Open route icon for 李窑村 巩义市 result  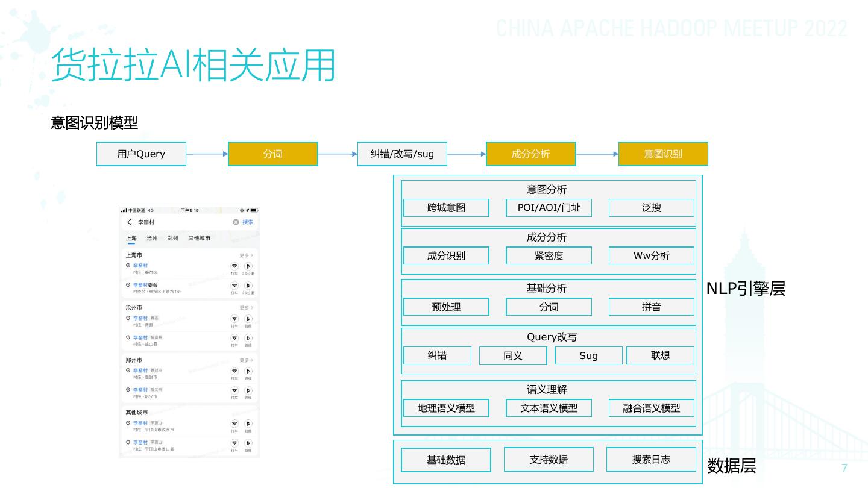(x=248, y=390)
